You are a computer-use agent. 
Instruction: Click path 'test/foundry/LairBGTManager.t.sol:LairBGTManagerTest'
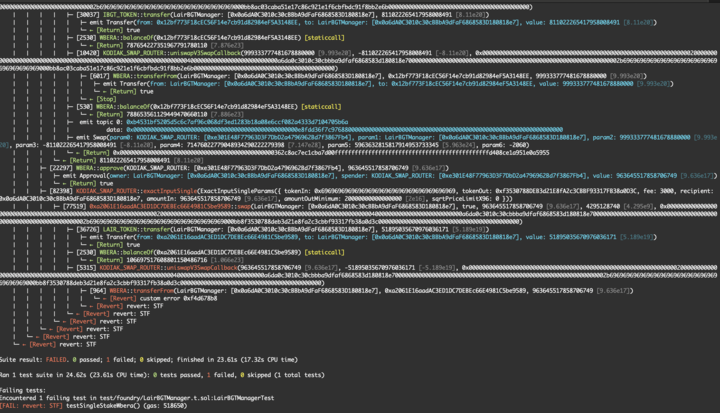[185, 398]
